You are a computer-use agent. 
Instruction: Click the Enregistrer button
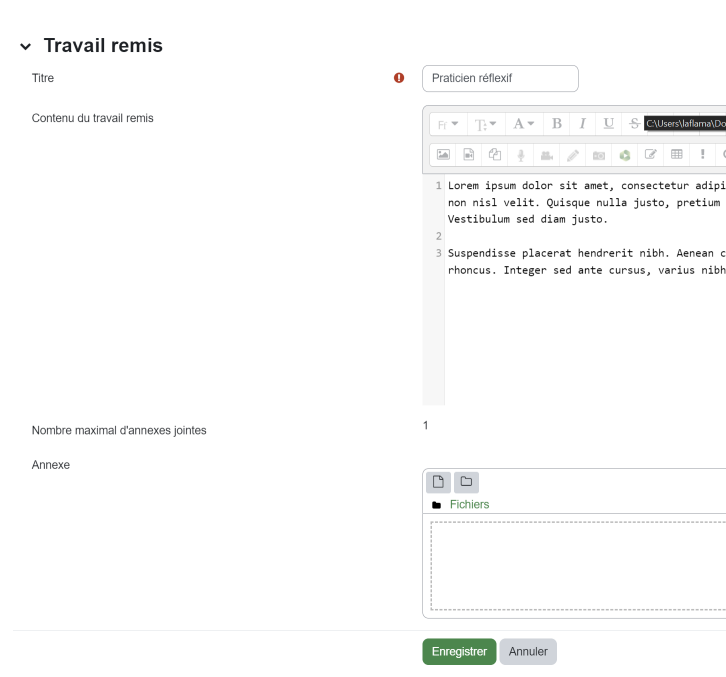tap(459, 651)
